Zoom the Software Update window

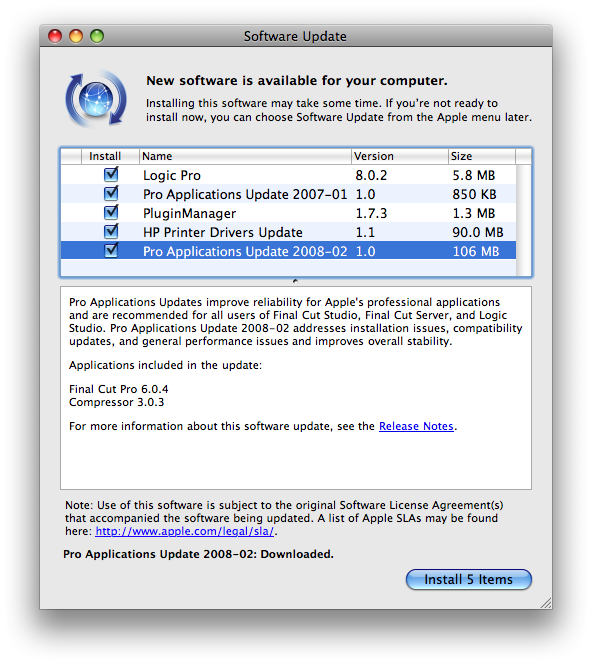coord(97,36)
